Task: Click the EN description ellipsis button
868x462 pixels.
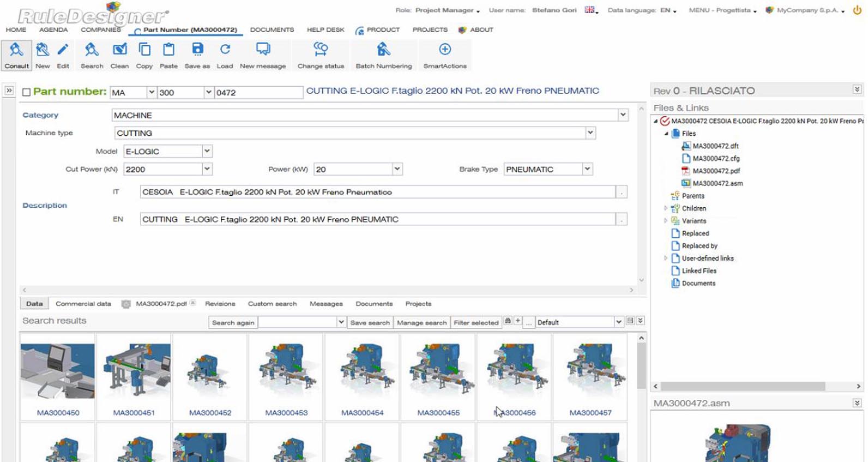Action: (x=622, y=219)
